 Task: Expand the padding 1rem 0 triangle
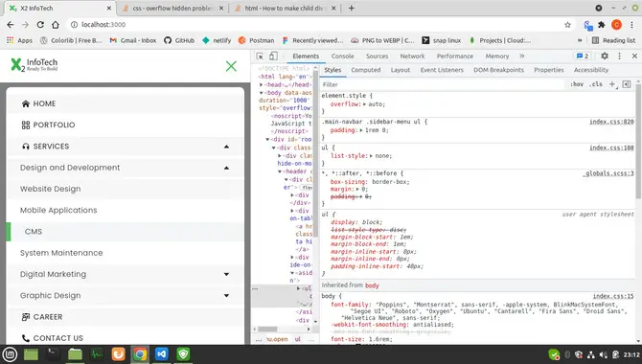coord(361,130)
